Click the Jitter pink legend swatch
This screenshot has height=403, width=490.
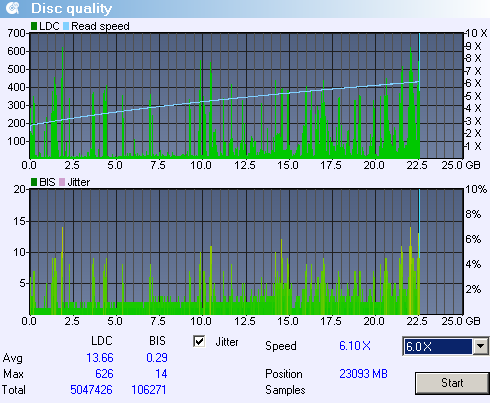point(62,182)
